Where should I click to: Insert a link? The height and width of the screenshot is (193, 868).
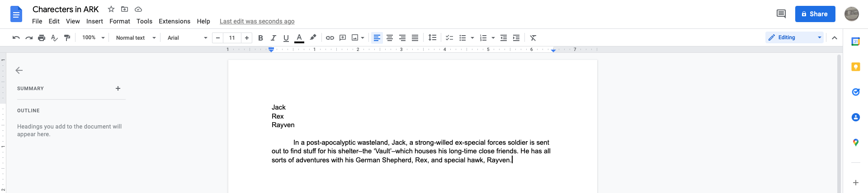click(x=330, y=38)
